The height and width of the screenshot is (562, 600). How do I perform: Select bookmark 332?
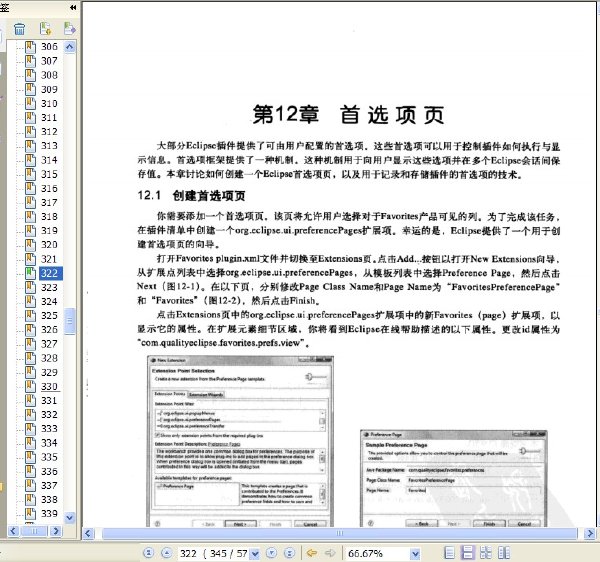49,415
